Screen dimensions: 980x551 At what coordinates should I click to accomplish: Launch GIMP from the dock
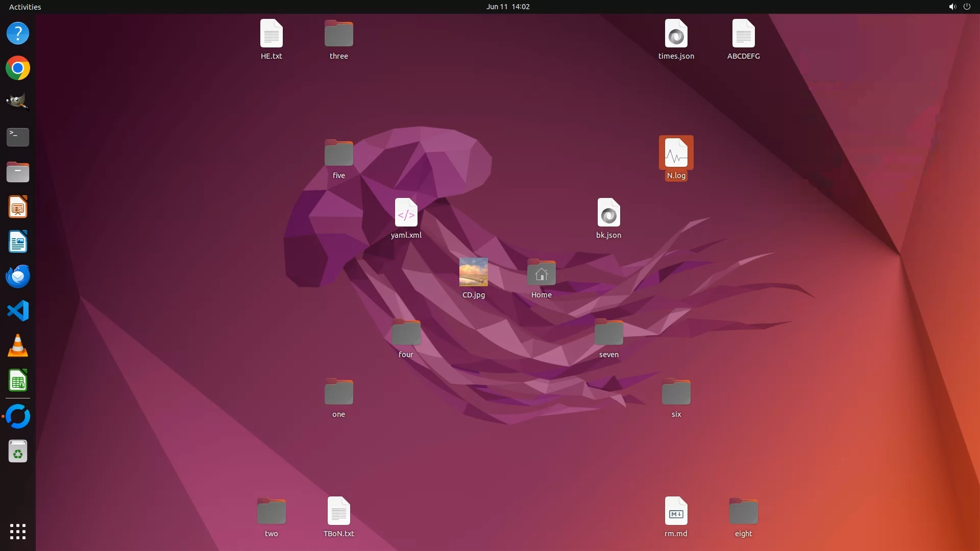(18, 102)
